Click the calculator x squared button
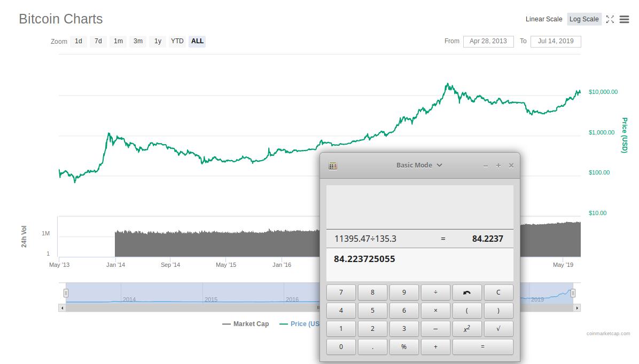639x364 pixels. point(467,329)
